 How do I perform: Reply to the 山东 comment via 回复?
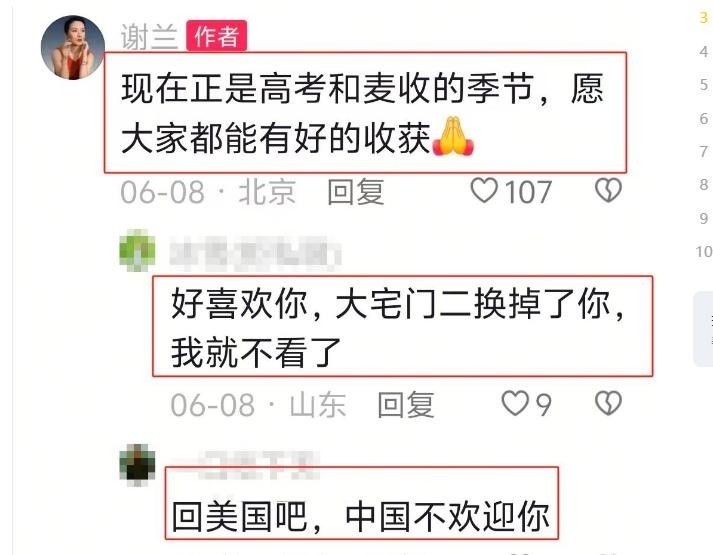pos(406,405)
